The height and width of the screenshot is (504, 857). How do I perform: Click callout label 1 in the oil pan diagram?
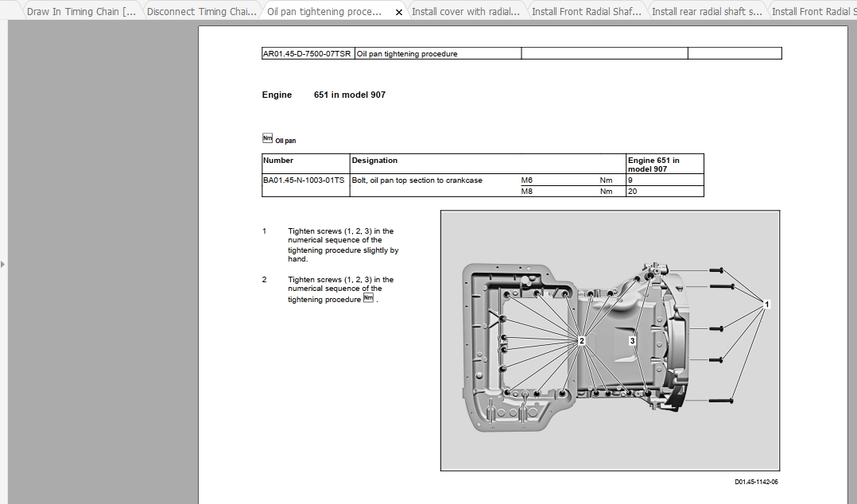pos(767,304)
